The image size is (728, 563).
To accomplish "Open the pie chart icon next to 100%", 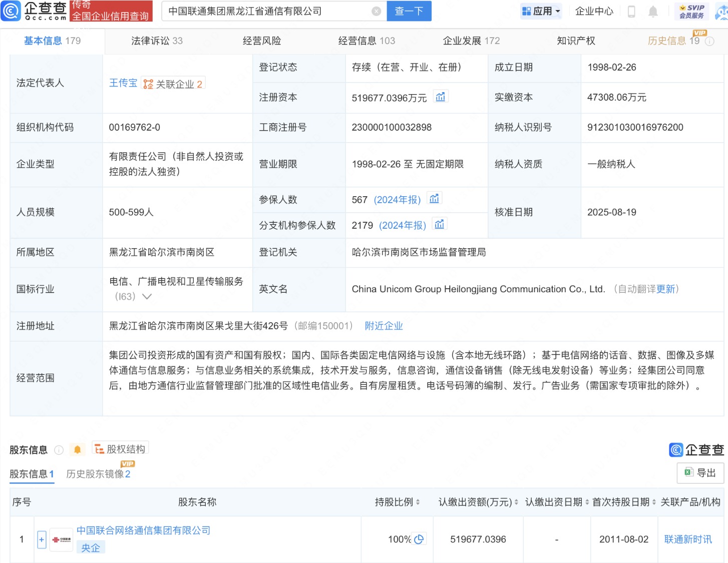I will (x=419, y=539).
